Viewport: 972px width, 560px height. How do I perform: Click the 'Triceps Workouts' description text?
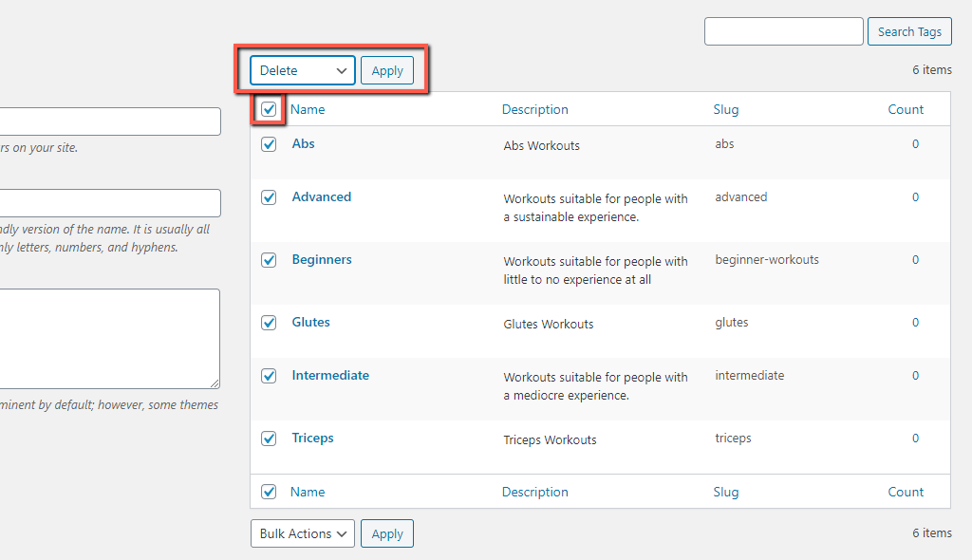click(550, 439)
